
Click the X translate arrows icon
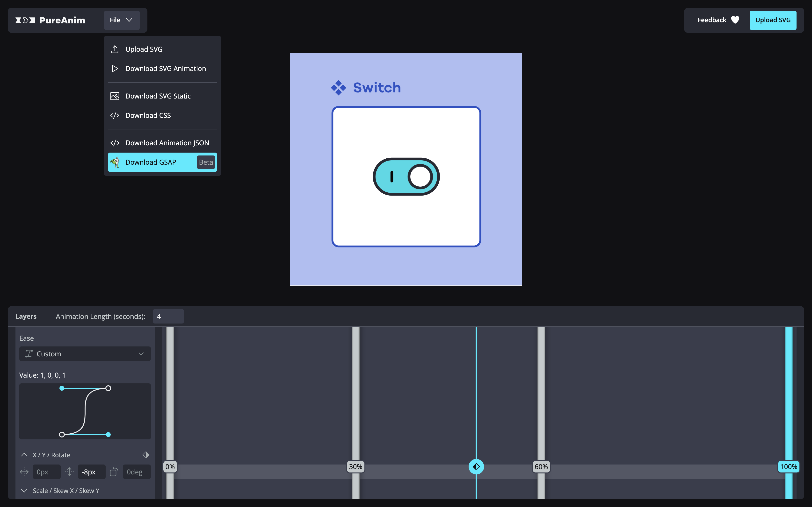(x=24, y=472)
